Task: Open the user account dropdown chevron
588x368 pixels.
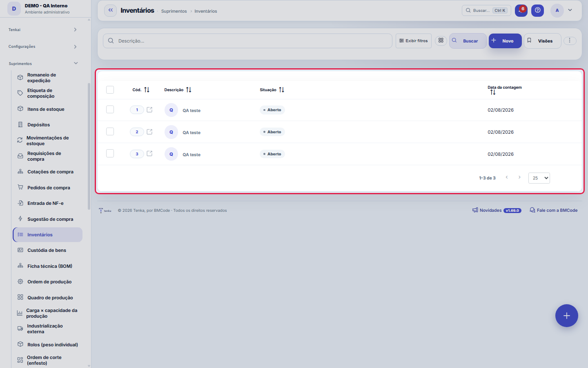Action: coord(570,10)
